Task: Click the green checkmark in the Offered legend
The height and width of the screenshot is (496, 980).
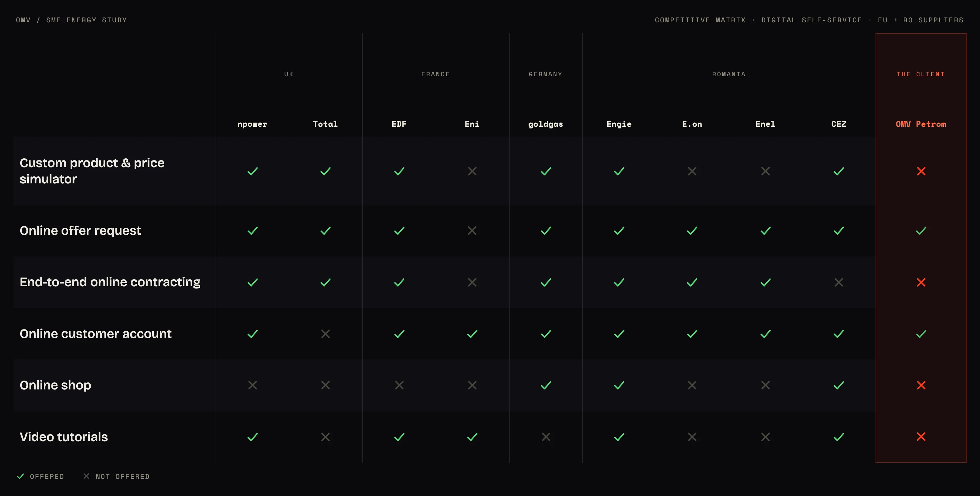Action: tap(21, 476)
